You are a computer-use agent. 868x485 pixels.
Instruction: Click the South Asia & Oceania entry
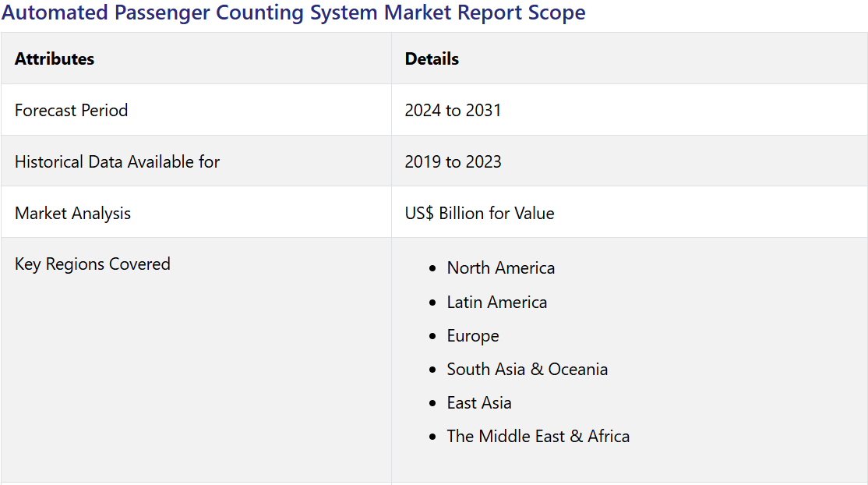pos(527,370)
